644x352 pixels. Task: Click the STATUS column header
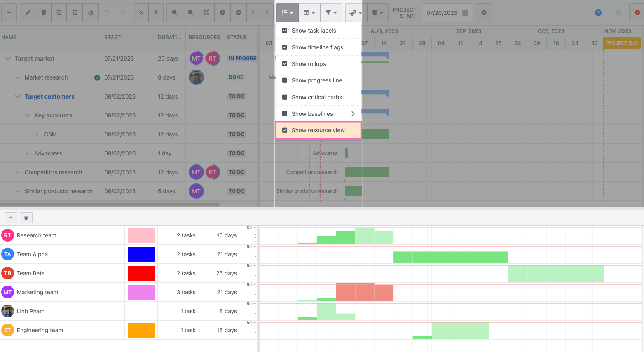pyautogui.click(x=237, y=37)
